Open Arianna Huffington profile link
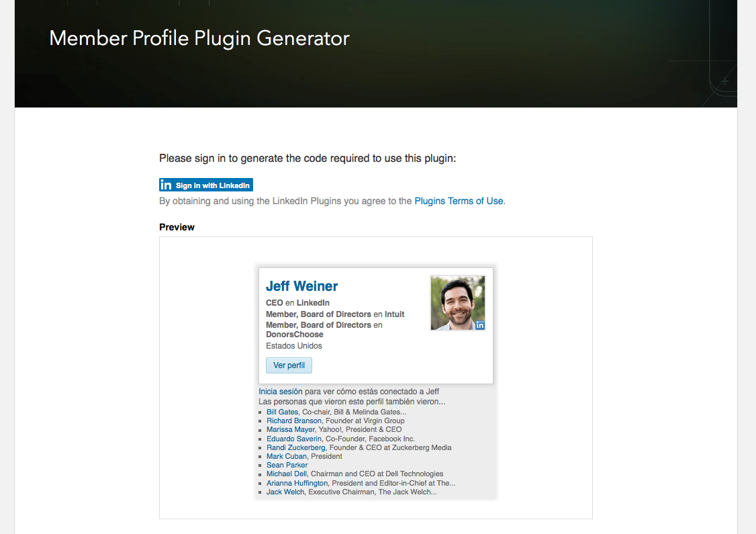756x534 pixels. point(297,483)
